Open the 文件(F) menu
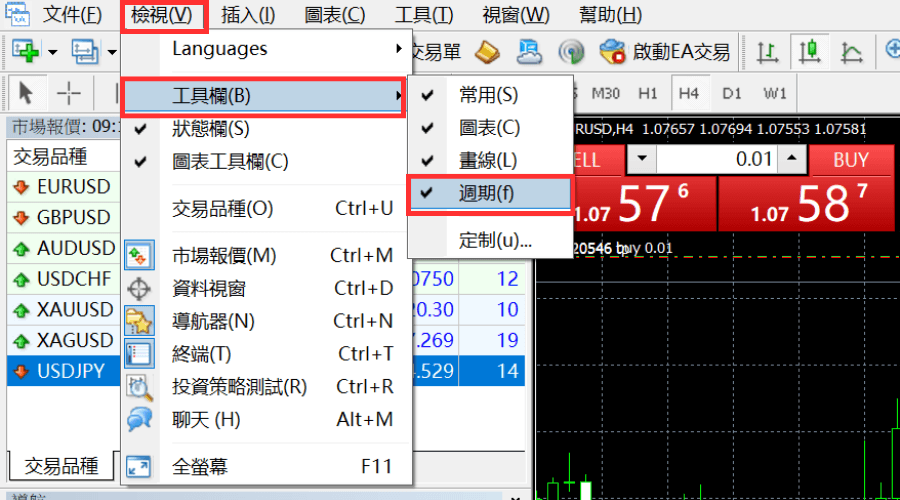Screen dimensions: 900x500 tap(73, 14)
